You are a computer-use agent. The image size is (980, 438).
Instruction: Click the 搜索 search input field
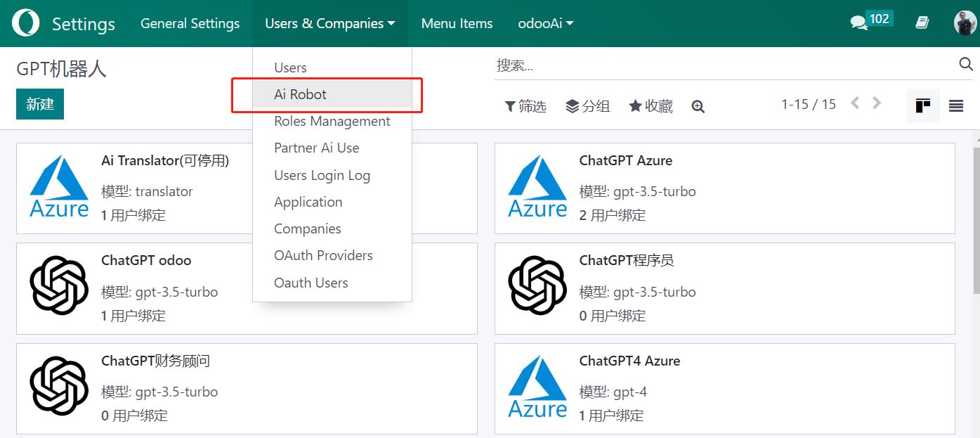(x=724, y=65)
